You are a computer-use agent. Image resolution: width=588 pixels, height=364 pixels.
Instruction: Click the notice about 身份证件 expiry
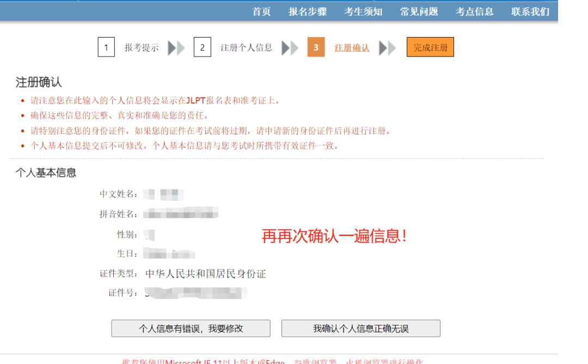tap(211, 131)
